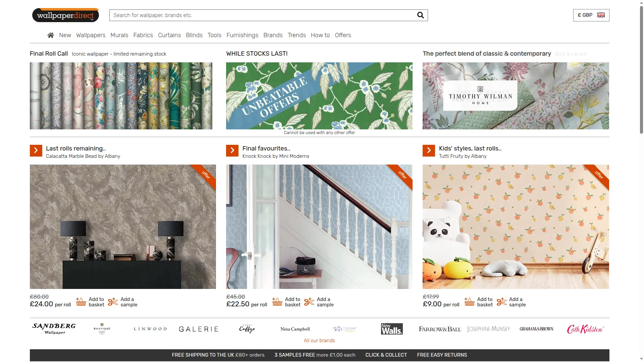This screenshot has height=362, width=644.
Task: Open the Galerie brand logo
Action: click(x=199, y=329)
